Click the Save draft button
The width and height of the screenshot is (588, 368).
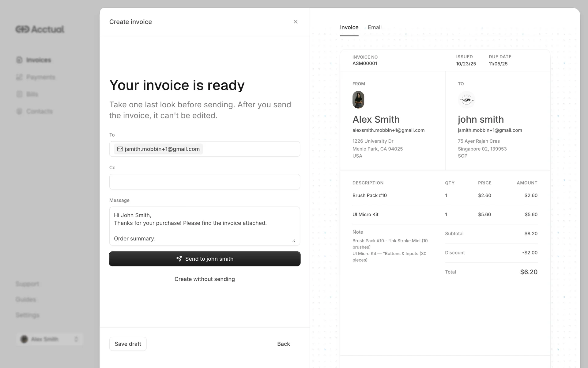[x=128, y=344]
